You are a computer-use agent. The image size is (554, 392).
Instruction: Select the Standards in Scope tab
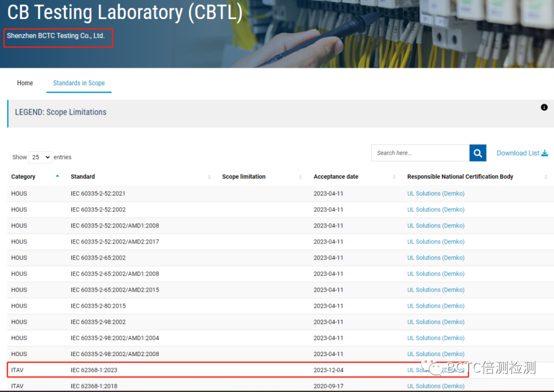pyautogui.click(x=79, y=83)
